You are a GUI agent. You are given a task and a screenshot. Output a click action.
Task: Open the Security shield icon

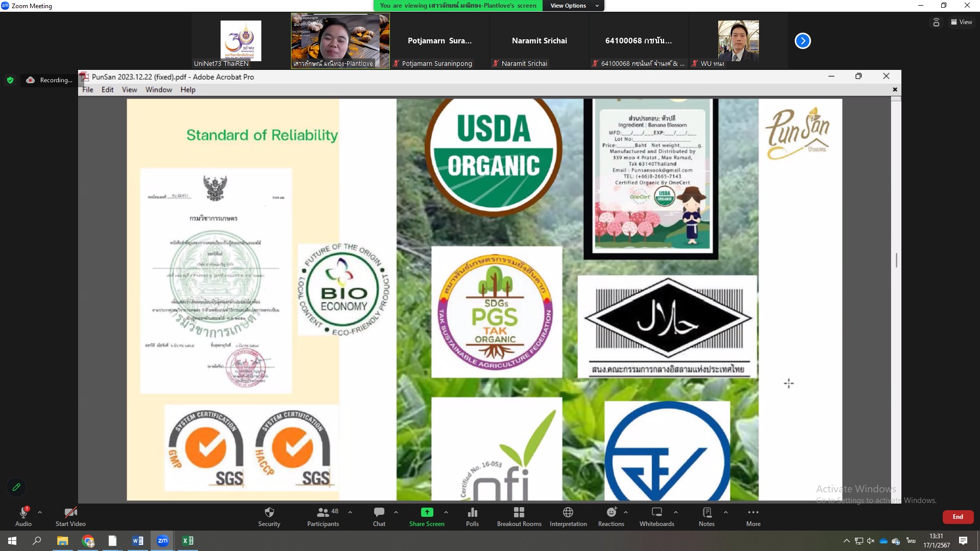[269, 513]
